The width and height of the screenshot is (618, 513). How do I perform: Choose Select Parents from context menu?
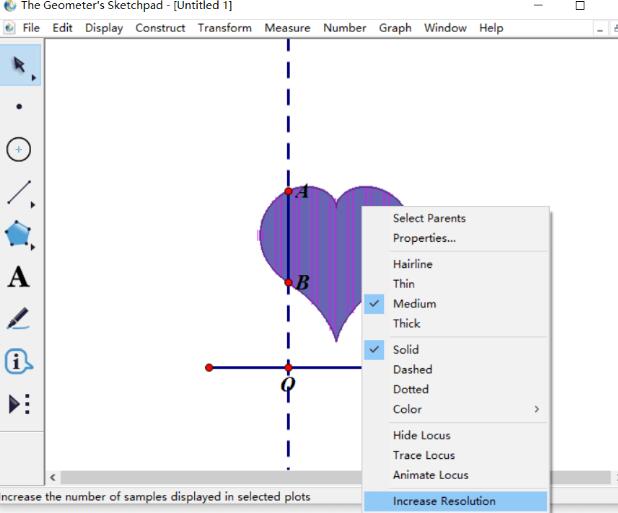[x=456, y=218]
